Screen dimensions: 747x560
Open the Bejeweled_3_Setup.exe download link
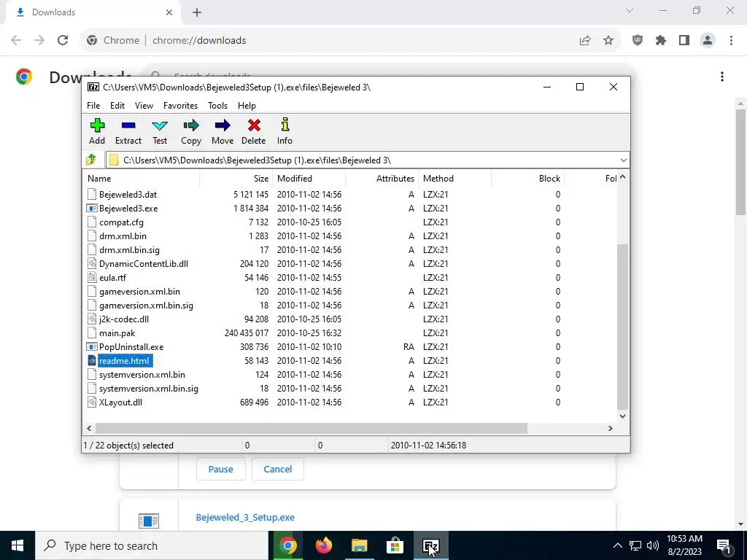pyautogui.click(x=245, y=517)
